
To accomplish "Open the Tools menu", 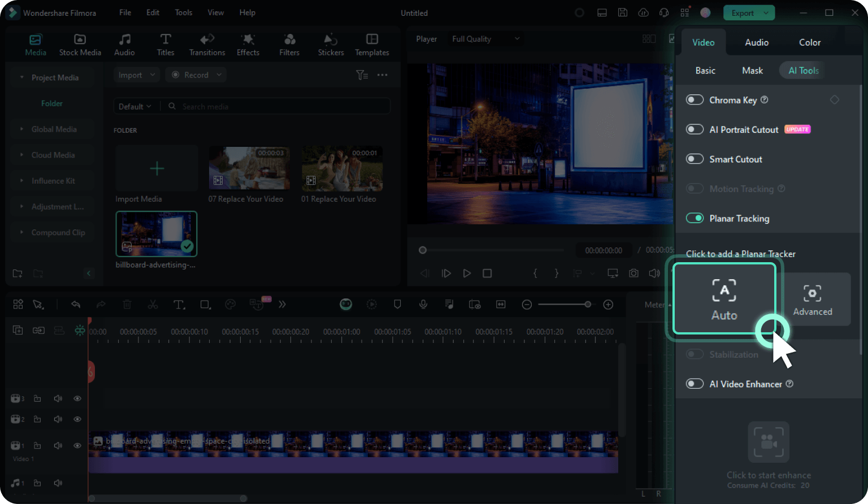I will point(184,12).
